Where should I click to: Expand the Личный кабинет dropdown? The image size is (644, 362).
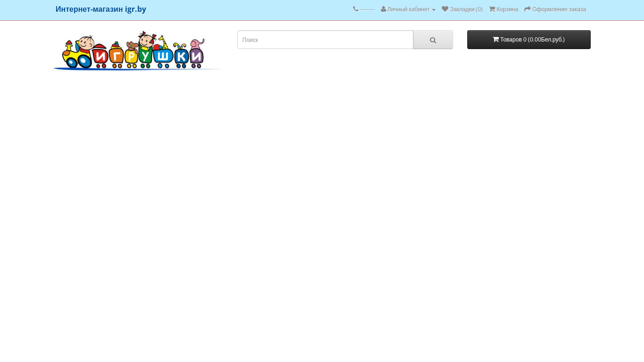tap(408, 9)
